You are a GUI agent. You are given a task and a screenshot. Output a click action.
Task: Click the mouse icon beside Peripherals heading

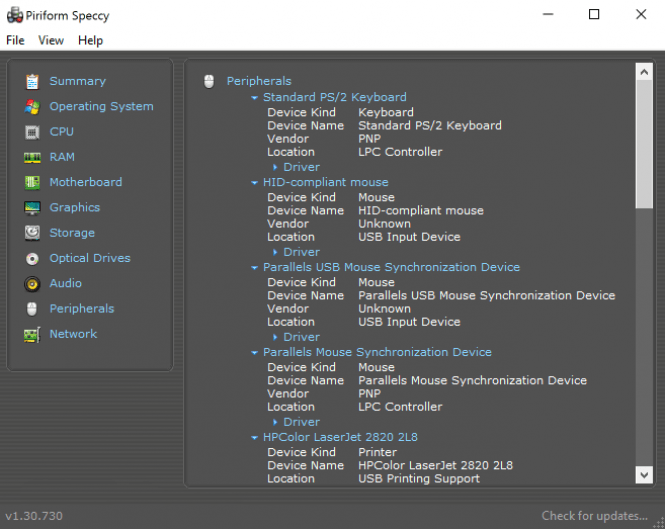(209, 81)
